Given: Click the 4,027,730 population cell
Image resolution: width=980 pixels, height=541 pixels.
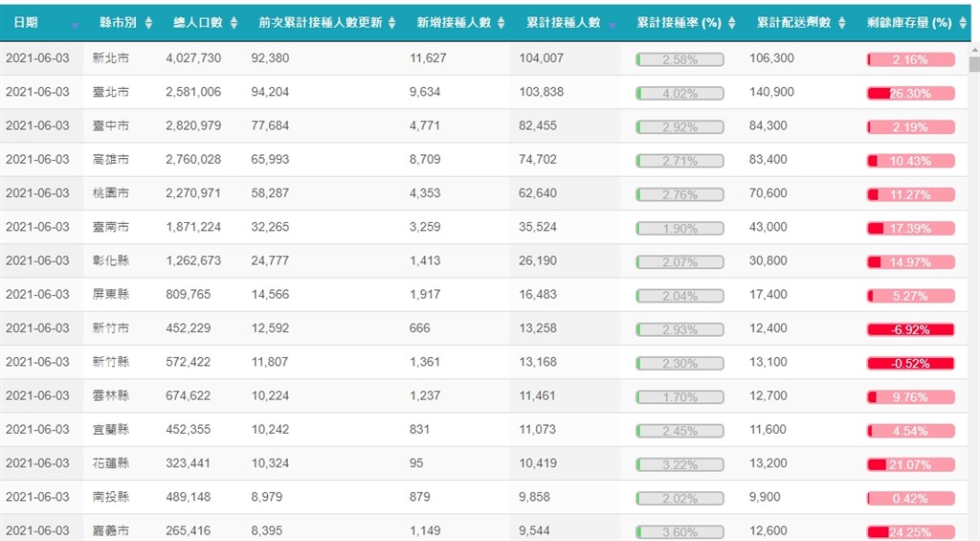Looking at the screenshot, I should click(x=193, y=58).
